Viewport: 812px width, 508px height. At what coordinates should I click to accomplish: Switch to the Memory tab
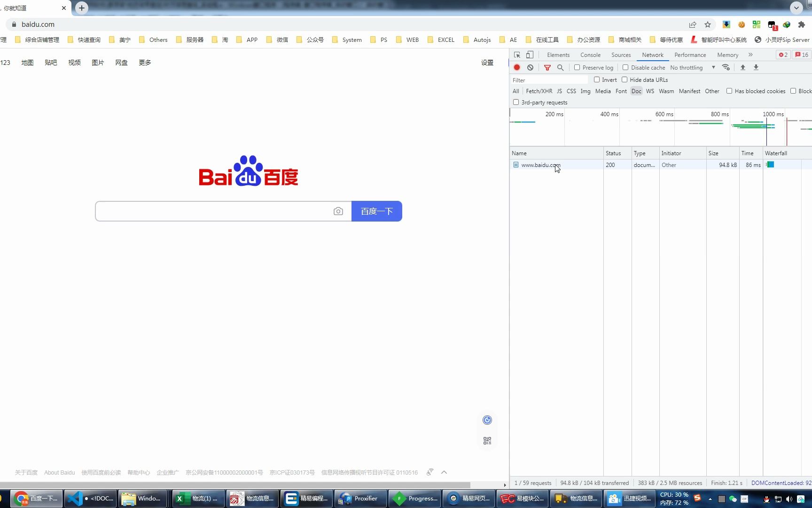(727, 55)
